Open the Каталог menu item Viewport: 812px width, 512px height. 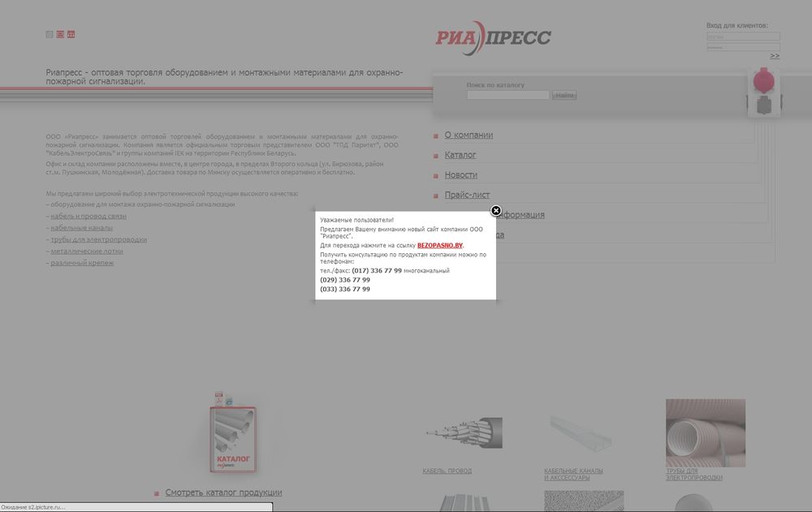(x=460, y=155)
